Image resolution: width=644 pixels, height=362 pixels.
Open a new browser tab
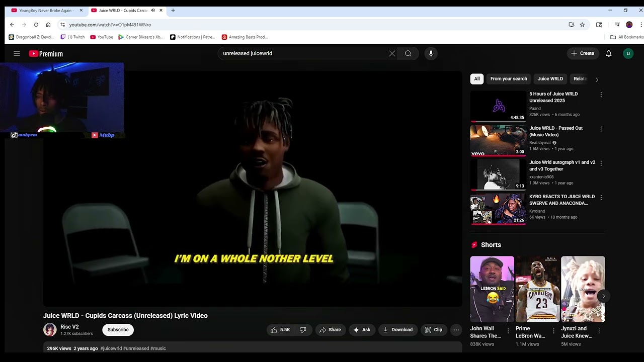[x=173, y=10]
